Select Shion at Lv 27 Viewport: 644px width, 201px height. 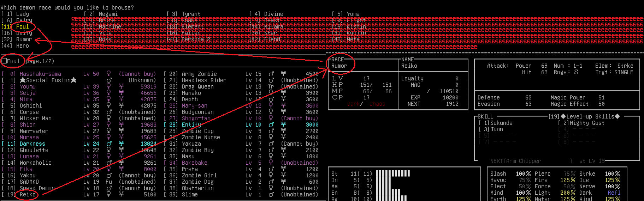click(78, 125)
